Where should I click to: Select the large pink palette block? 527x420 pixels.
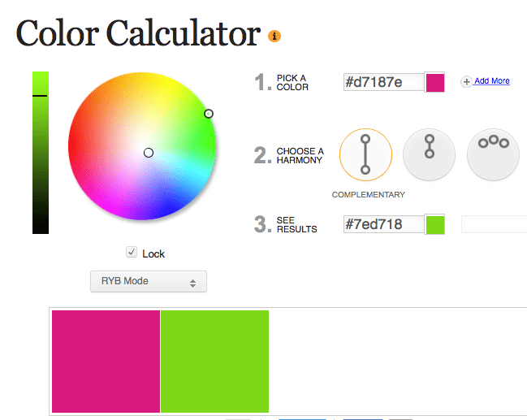[x=106, y=361]
